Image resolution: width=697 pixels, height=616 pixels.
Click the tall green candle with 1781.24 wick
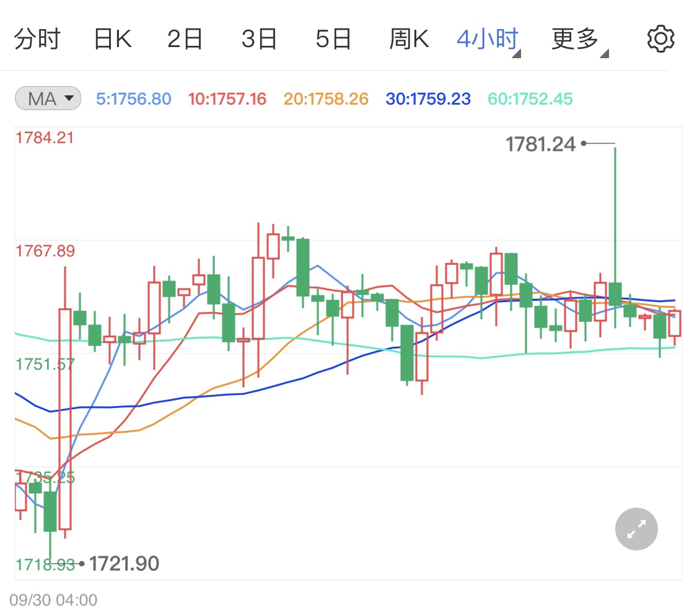(615, 238)
